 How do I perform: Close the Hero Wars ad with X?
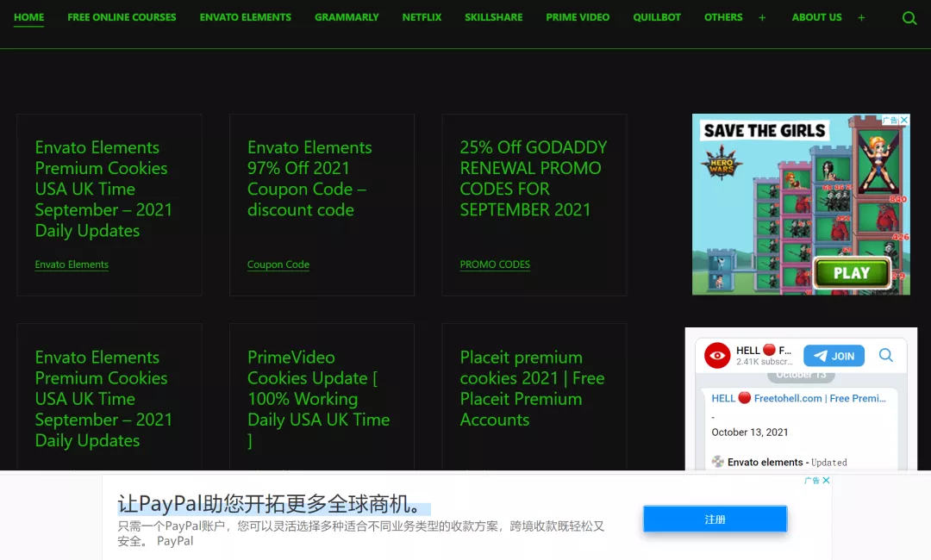click(x=904, y=120)
